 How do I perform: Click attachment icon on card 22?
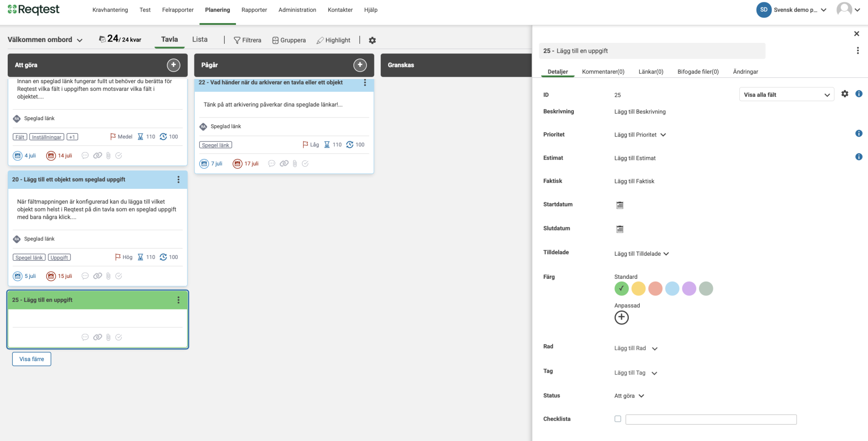[295, 164]
